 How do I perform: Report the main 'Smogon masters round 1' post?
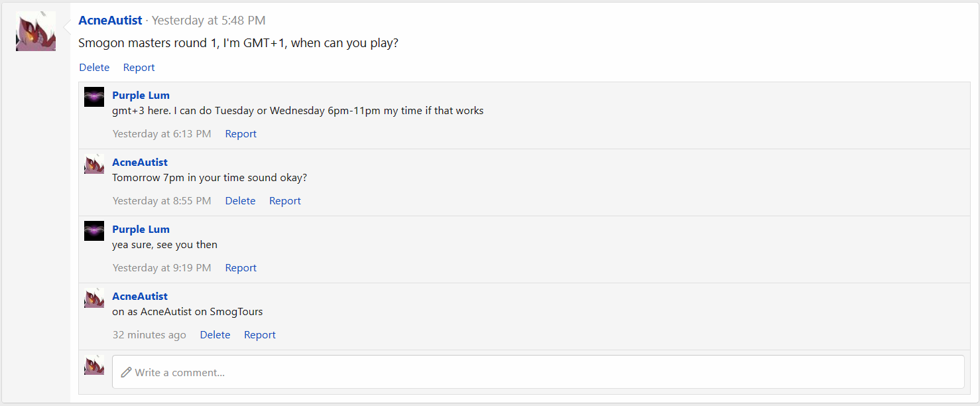coord(139,68)
